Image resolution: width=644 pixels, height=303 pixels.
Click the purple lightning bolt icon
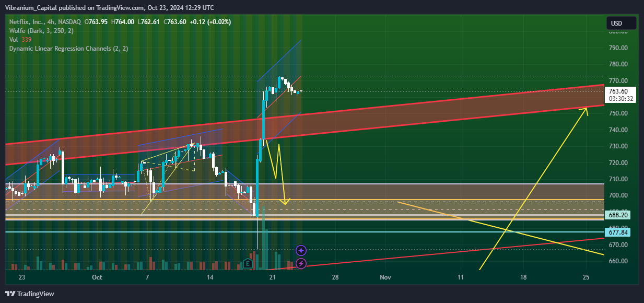tap(301, 264)
